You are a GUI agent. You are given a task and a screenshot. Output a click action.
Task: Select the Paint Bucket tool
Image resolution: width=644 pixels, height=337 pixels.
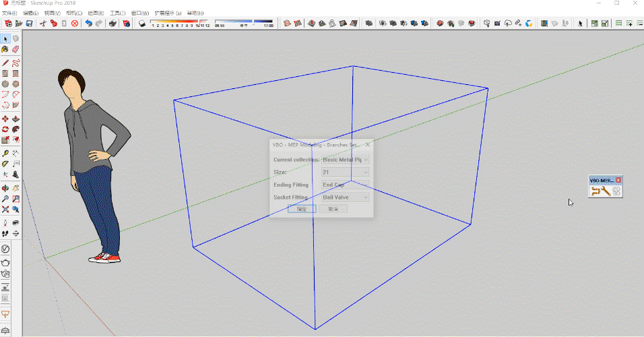[5, 49]
